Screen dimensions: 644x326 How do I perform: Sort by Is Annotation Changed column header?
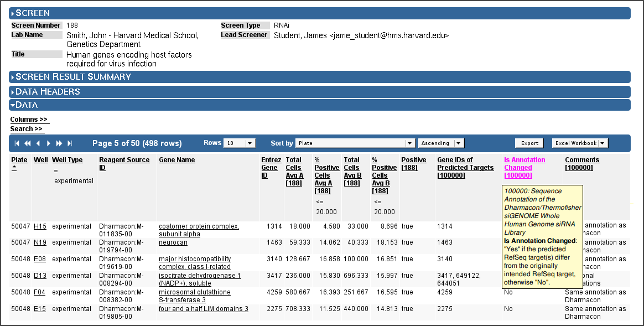tap(524, 168)
